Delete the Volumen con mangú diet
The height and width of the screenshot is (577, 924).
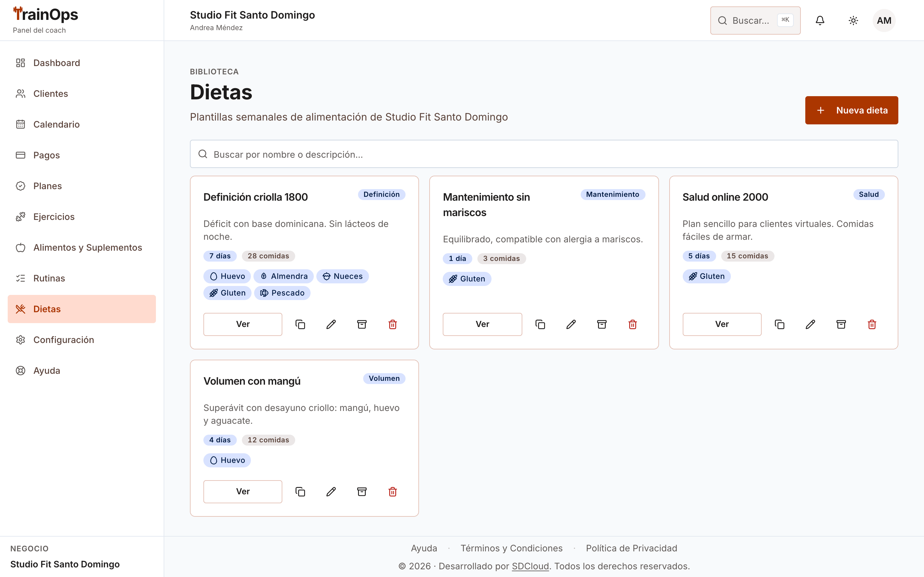(392, 491)
